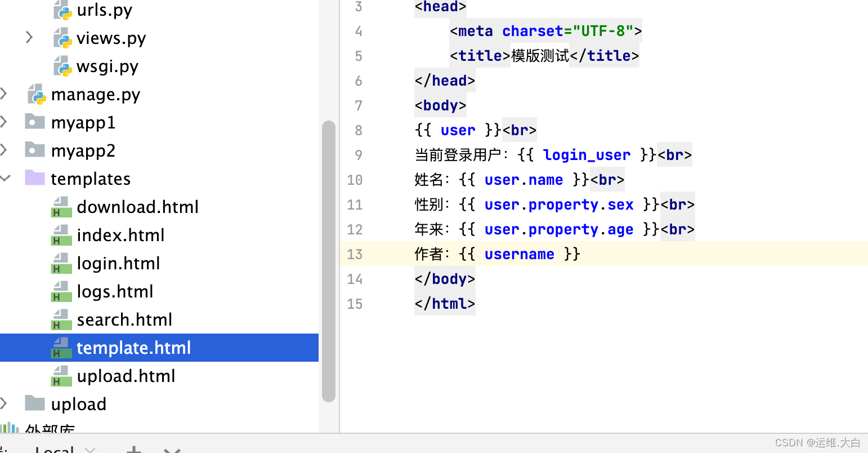Click the user.name template variable
Screen dimensions: 868x453
[x=524, y=180]
